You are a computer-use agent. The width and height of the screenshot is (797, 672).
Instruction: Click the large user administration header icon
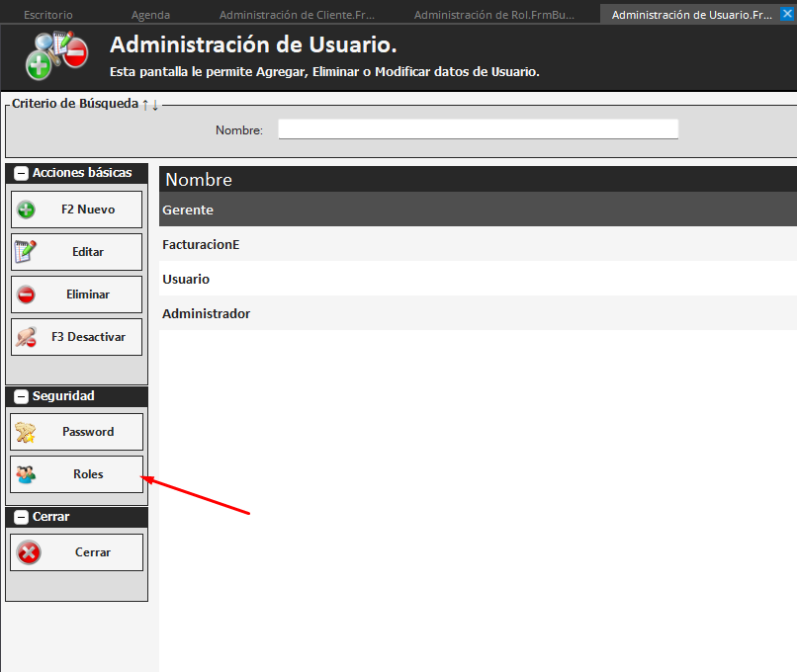tap(57, 58)
